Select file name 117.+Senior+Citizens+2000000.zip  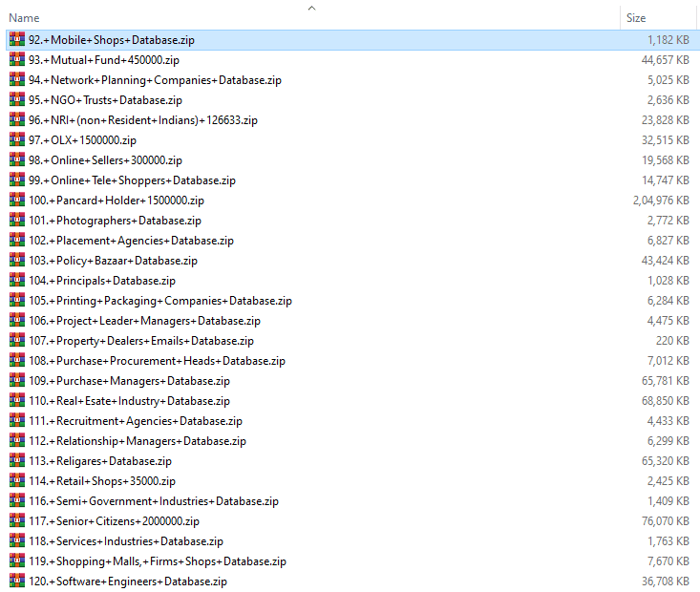pyautogui.click(x=114, y=521)
